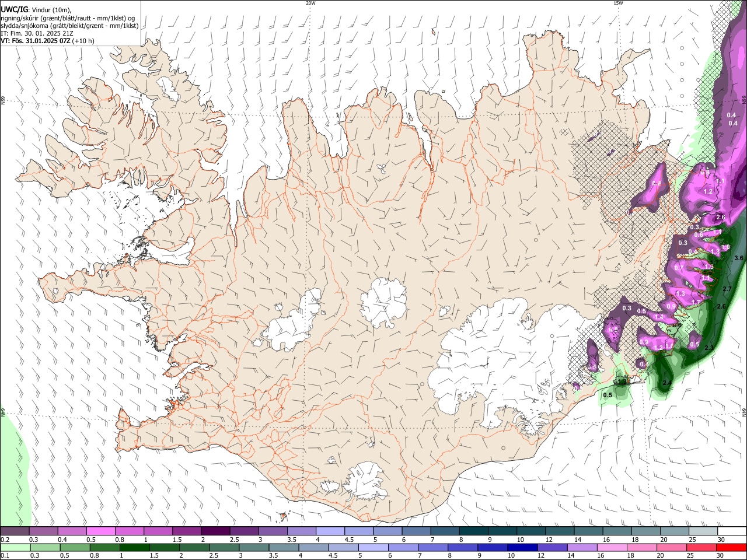Click the '30' label in top snow legend row
The height and width of the screenshot is (560, 747).
[721, 540]
